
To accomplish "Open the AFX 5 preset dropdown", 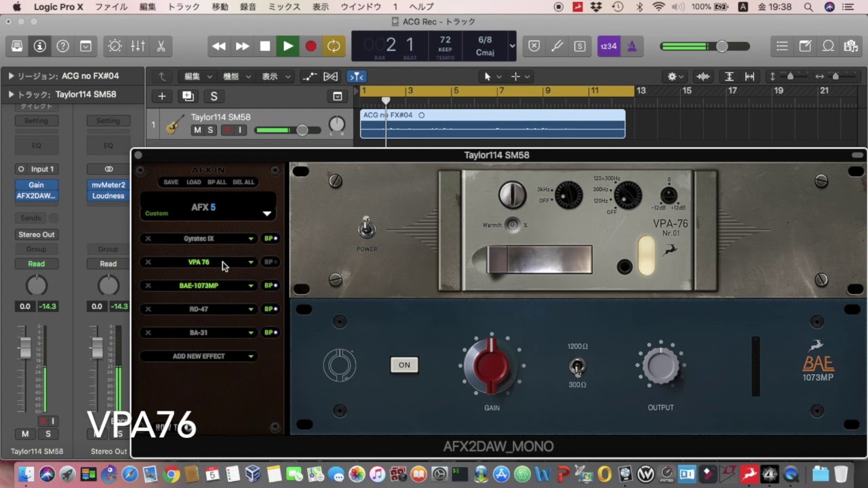I will (267, 213).
